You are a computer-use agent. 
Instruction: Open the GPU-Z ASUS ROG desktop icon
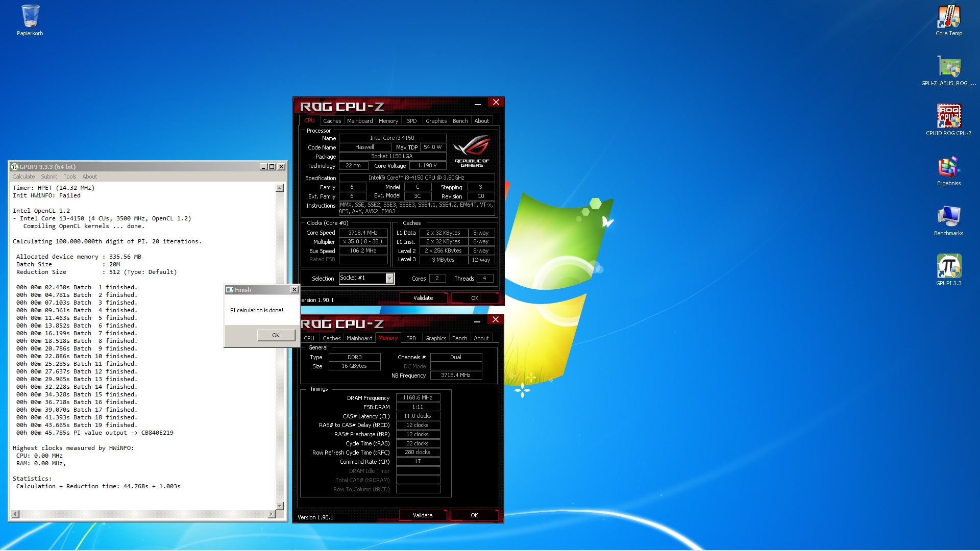pyautogui.click(x=949, y=70)
